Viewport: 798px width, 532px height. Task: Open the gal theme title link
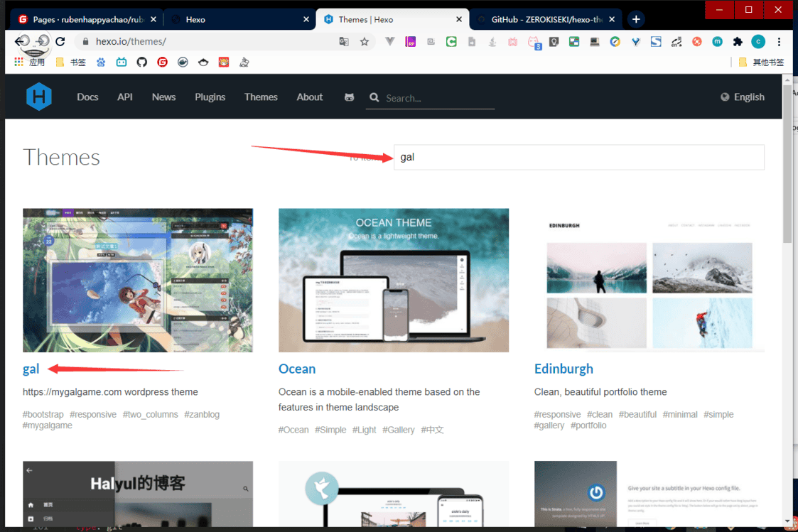tap(31, 369)
